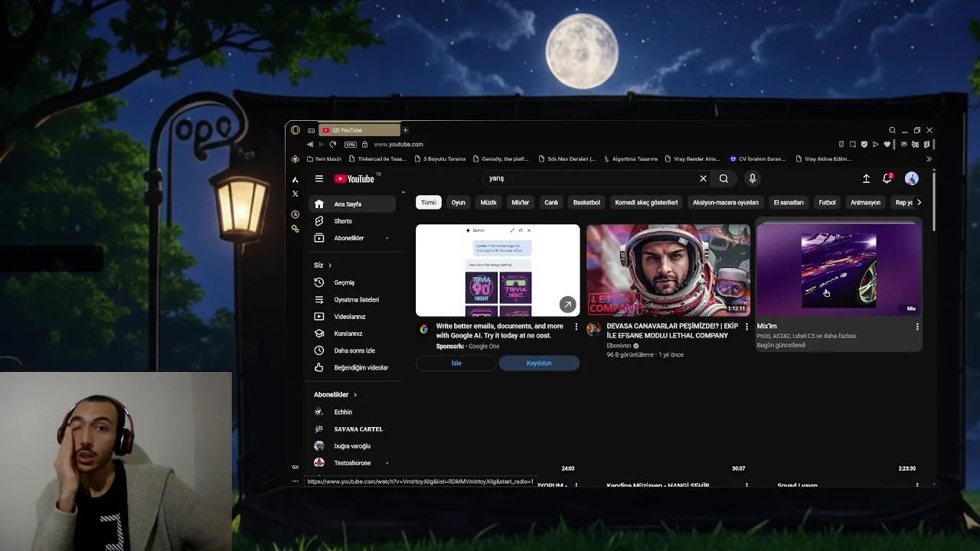Open the Lethal Company video thumbnail
This screenshot has height=551, width=980.
(668, 270)
